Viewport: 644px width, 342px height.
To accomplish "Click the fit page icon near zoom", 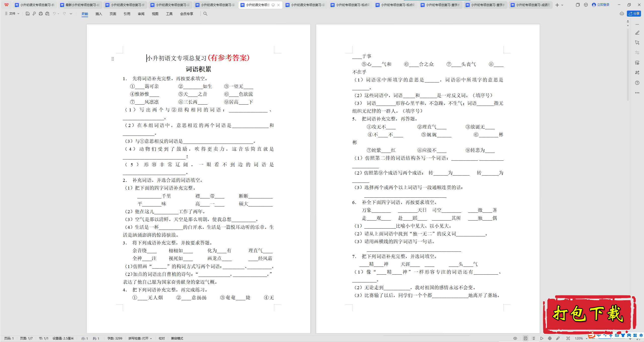I will point(568,338).
